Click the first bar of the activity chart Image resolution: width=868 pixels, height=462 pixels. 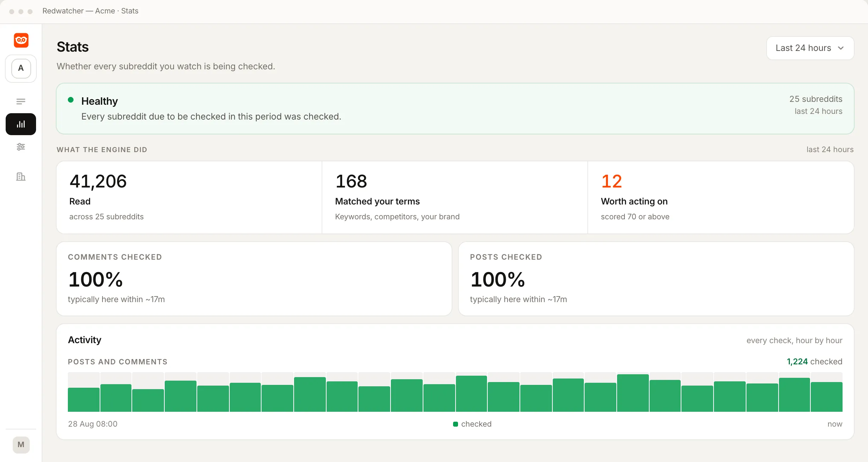[x=84, y=399]
